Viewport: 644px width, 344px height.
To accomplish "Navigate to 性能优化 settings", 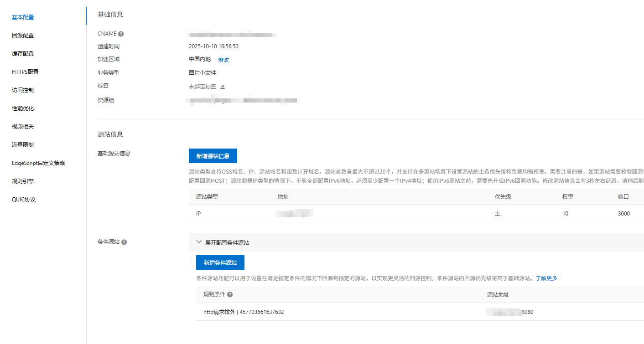I will point(23,108).
